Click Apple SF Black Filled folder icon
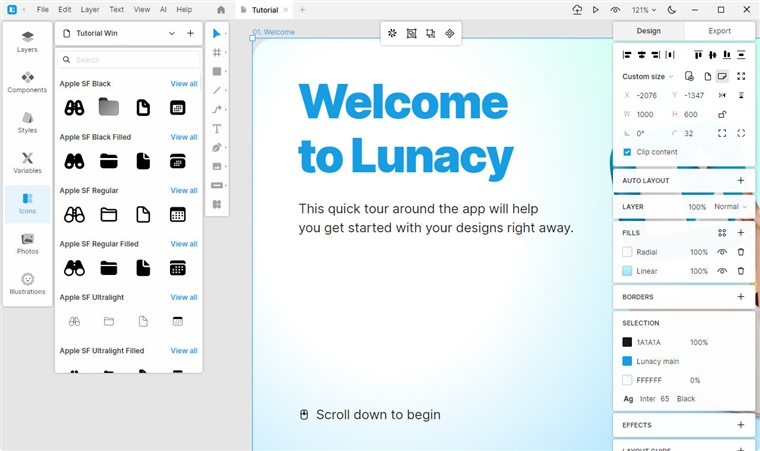This screenshot has width=760, height=451. point(109,161)
